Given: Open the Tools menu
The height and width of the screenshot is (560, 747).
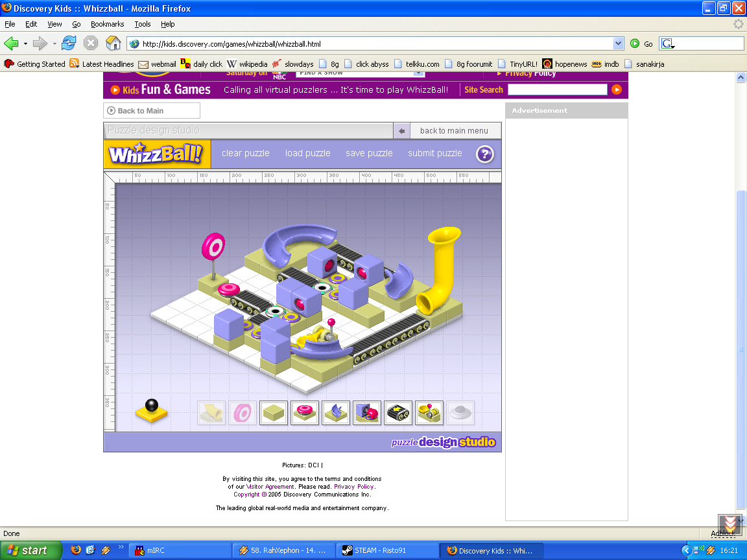Looking at the screenshot, I should pos(143,24).
